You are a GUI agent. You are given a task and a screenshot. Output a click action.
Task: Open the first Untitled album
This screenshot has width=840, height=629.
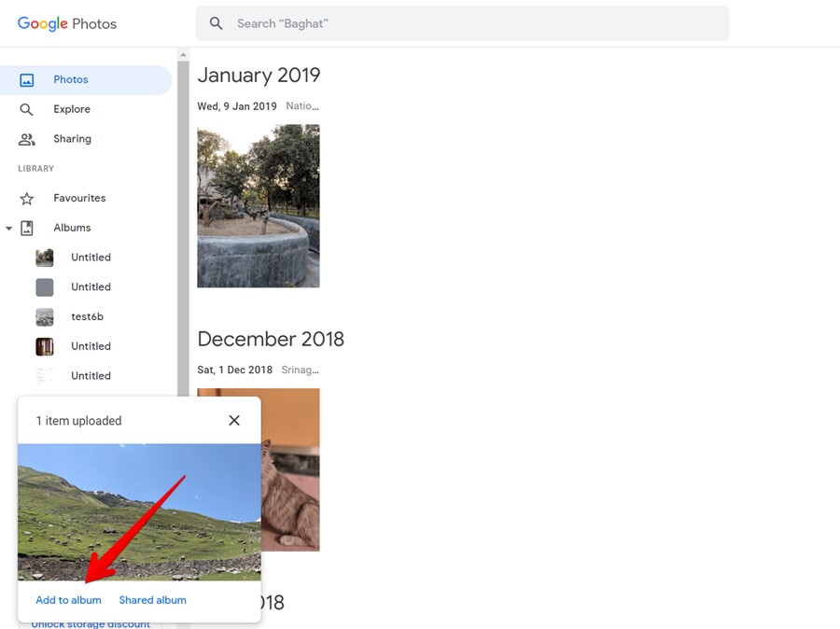click(x=44, y=257)
